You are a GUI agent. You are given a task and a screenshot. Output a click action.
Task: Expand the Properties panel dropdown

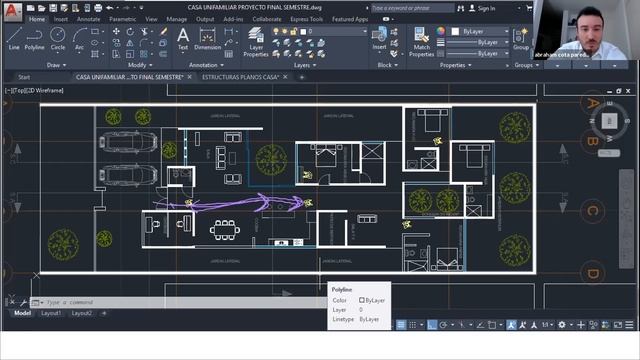456,65
